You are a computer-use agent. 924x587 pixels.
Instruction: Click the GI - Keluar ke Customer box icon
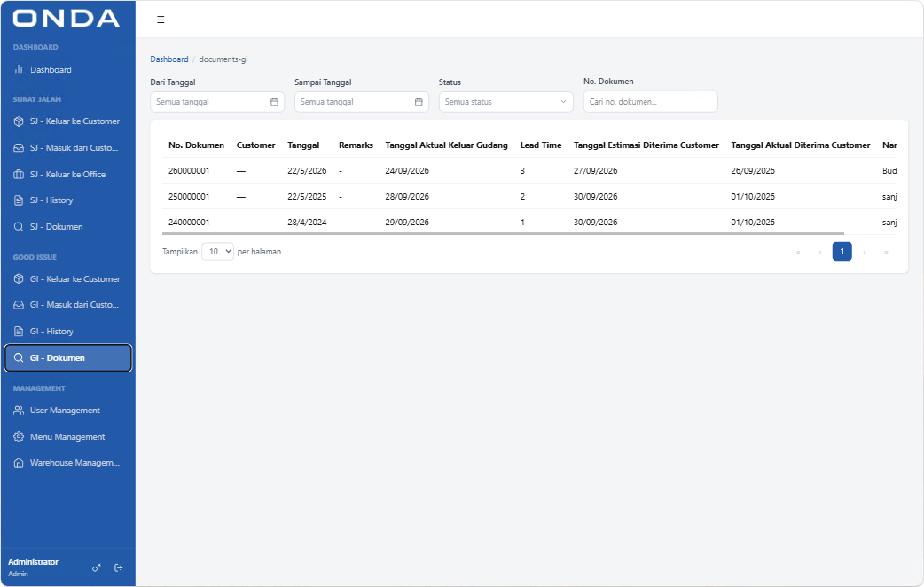[x=19, y=278]
